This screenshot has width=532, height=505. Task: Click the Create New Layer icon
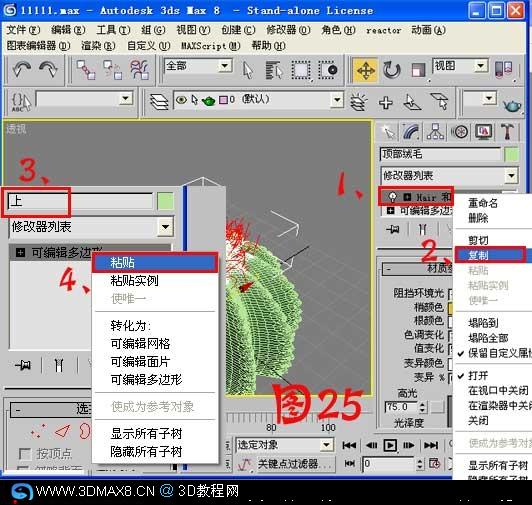[x=358, y=102]
